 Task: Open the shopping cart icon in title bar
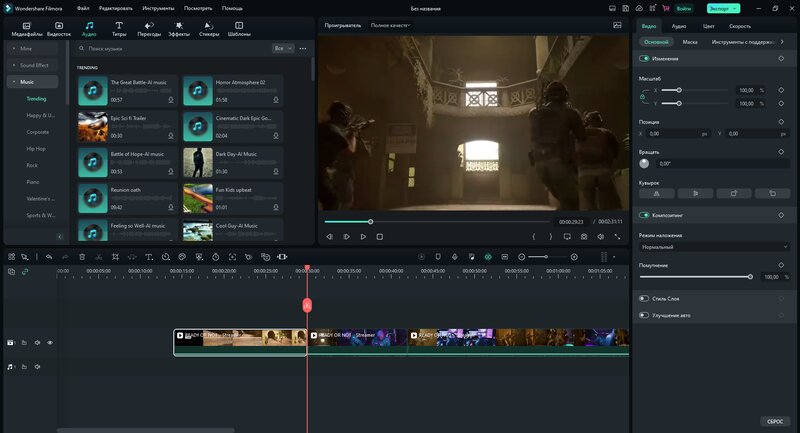pyautogui.click(x=666, y=8)
